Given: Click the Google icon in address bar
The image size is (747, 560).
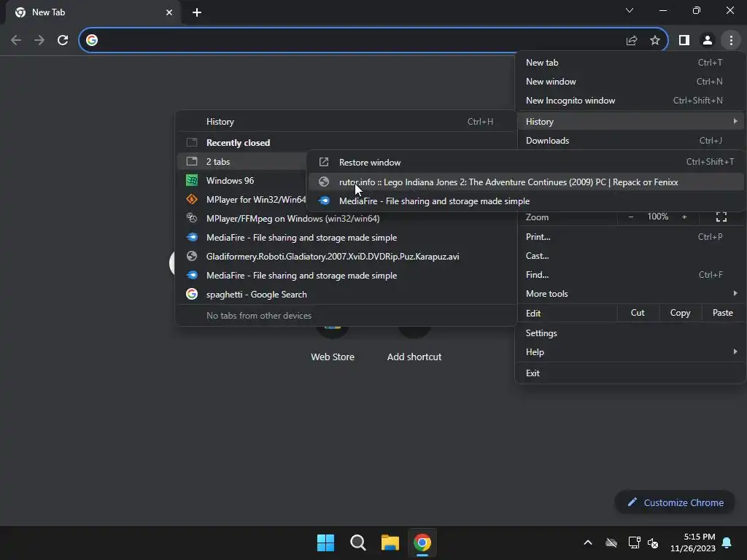Looking at the screenshot, I should click(x=92, y=40).
